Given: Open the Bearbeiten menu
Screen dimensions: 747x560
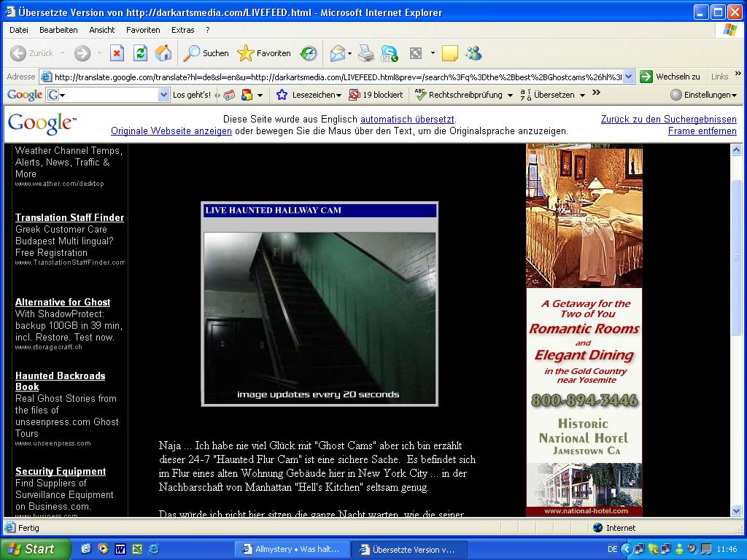Looking at the screenshot, I should tap(58, 30).
